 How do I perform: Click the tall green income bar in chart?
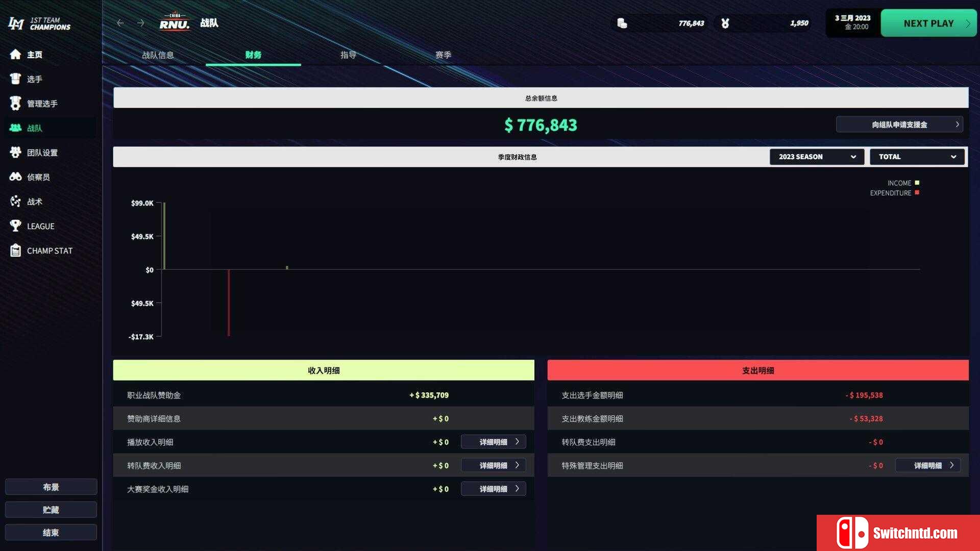164,236
